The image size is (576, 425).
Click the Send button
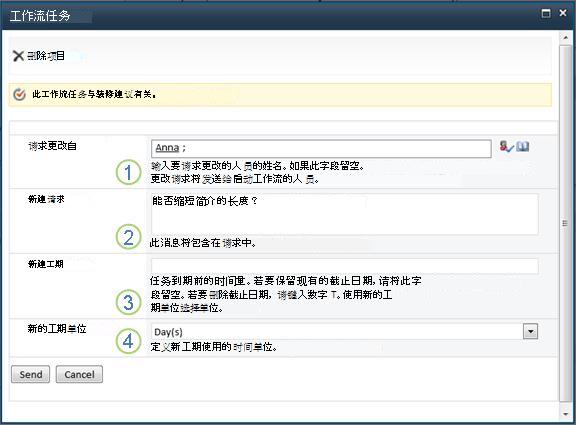[30, 374]
